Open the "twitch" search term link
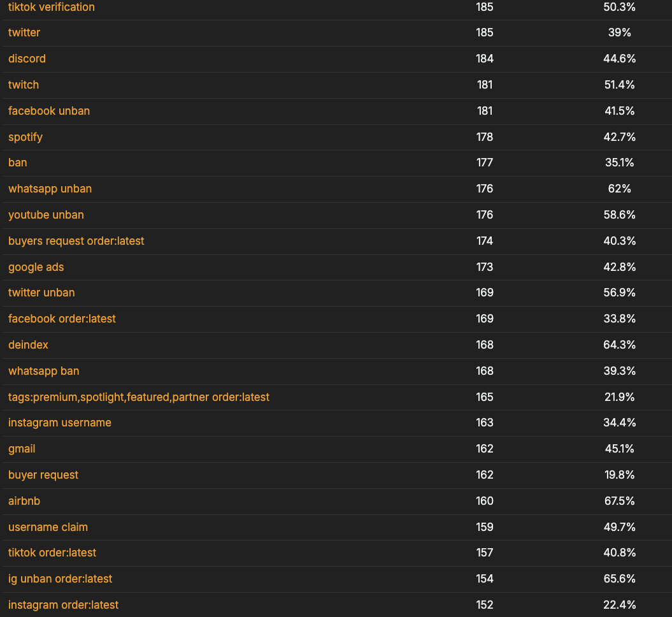The height and width of the screenshot is (617, 672). (x=24, y=85)
